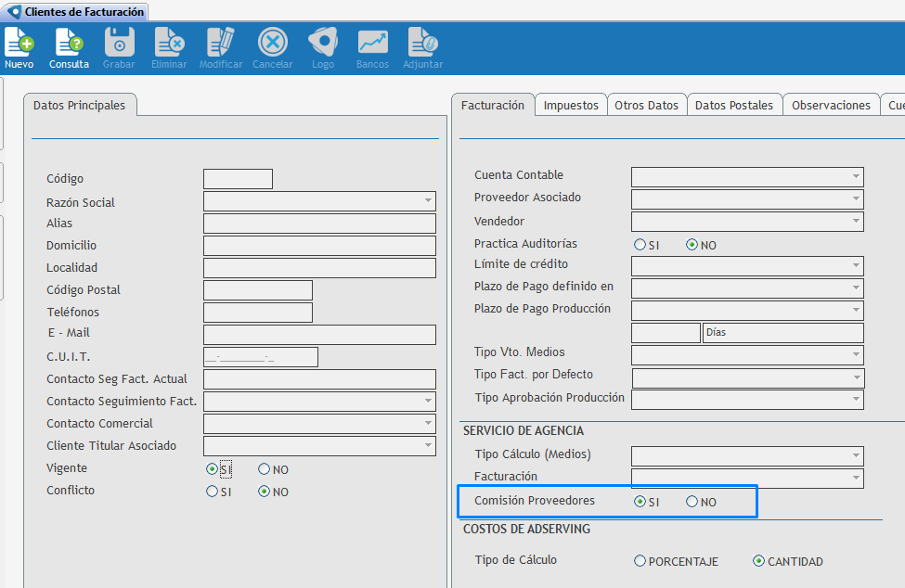Expand the Razón Social dropdown

tap(428, 201)
